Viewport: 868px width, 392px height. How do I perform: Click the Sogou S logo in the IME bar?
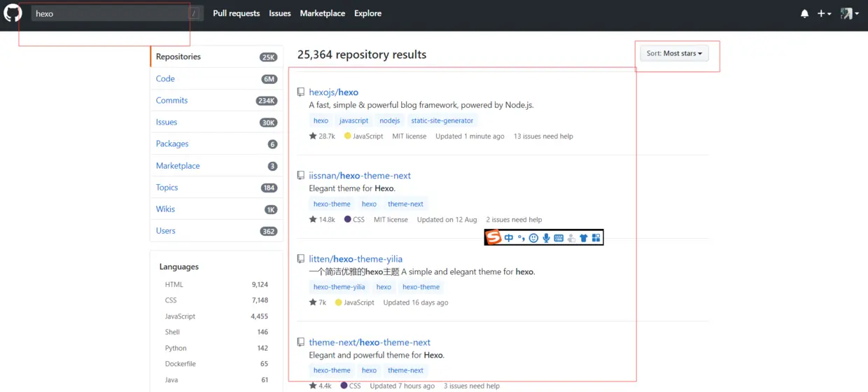coord(493,238)
